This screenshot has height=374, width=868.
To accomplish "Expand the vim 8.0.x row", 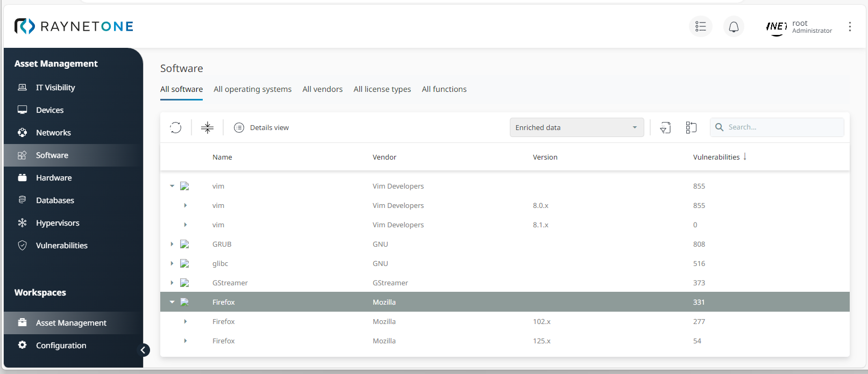I will tap(186, 205).
